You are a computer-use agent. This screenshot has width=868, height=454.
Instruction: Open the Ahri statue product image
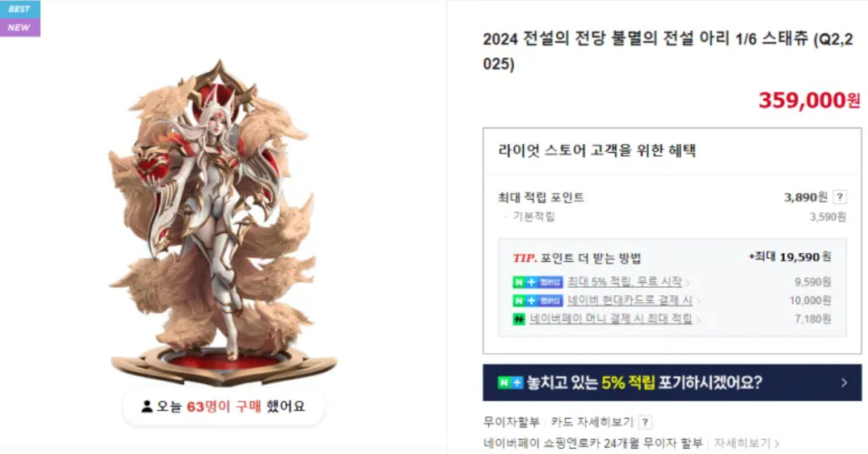pos(223,221)
